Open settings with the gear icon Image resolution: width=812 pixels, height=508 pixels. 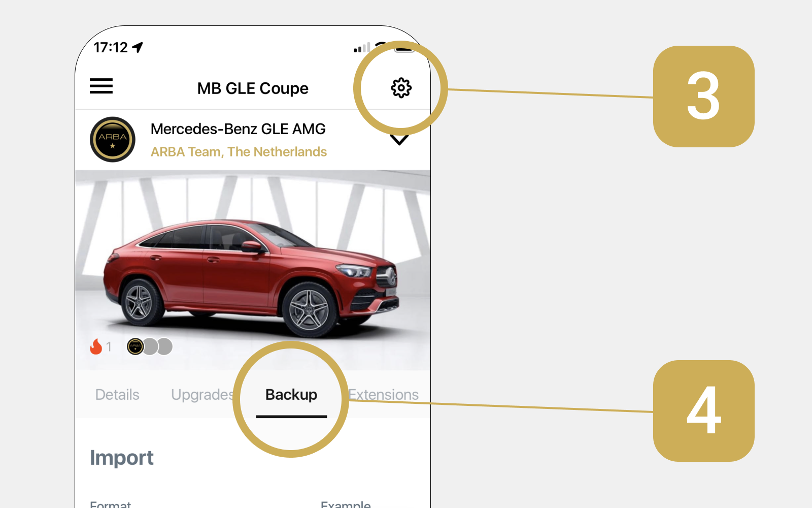(401, 88)
